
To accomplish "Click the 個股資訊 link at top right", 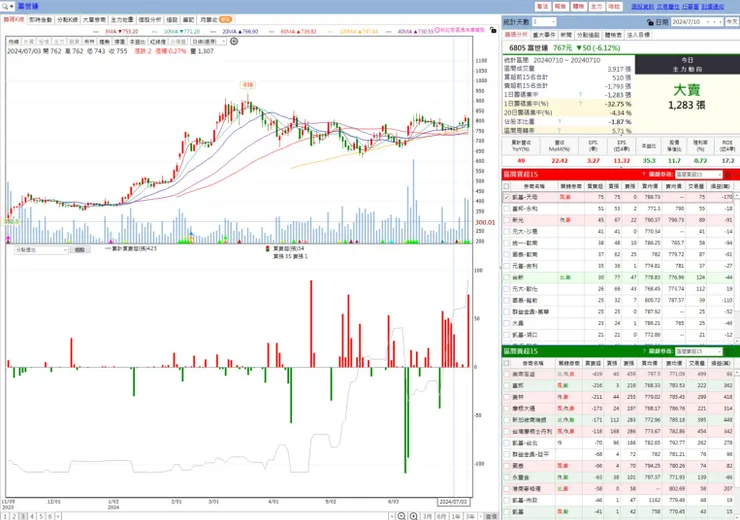I will click(643, 7).
